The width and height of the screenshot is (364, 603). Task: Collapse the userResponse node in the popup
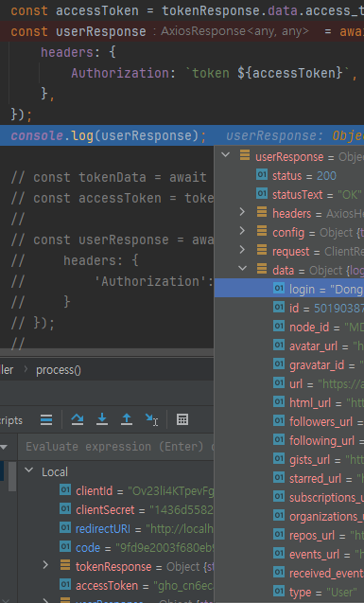pyautogui.click(x=225, y=155)
